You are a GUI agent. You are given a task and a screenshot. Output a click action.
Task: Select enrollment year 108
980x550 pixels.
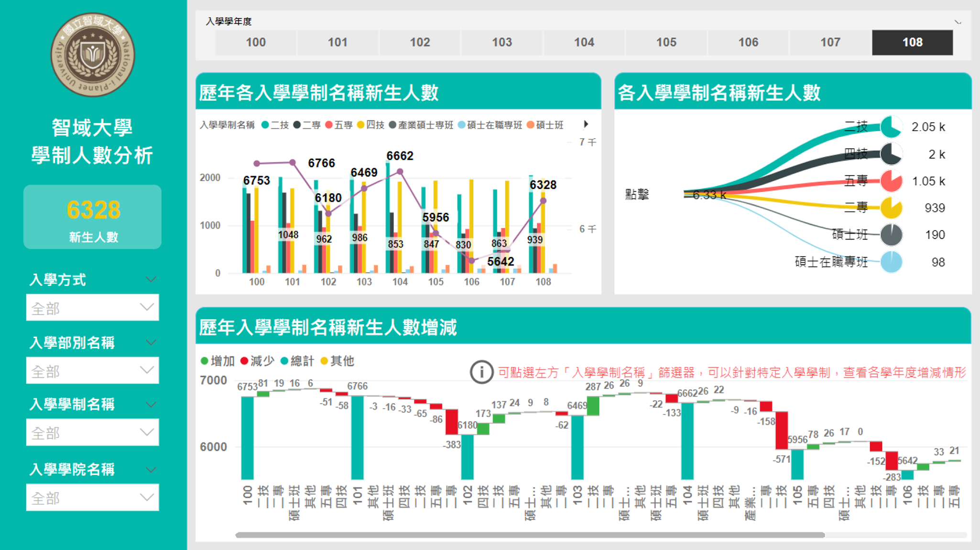[912, 43]
